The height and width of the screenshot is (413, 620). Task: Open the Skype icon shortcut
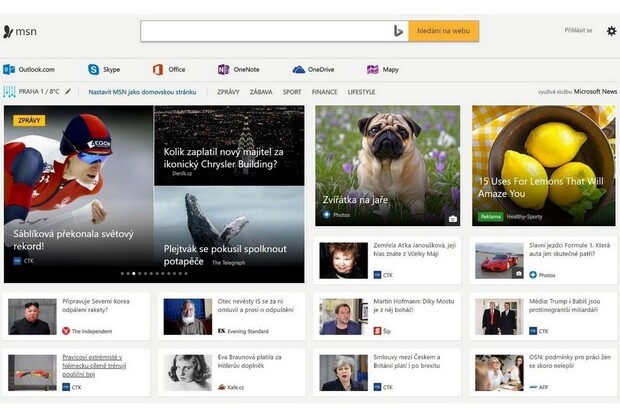click(x=94, y=70)
